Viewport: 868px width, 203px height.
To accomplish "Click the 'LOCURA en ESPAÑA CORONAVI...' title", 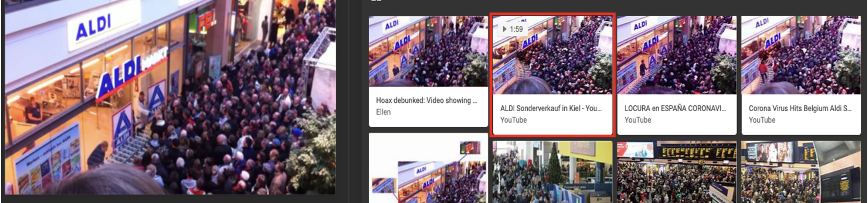I will point(675,108).
